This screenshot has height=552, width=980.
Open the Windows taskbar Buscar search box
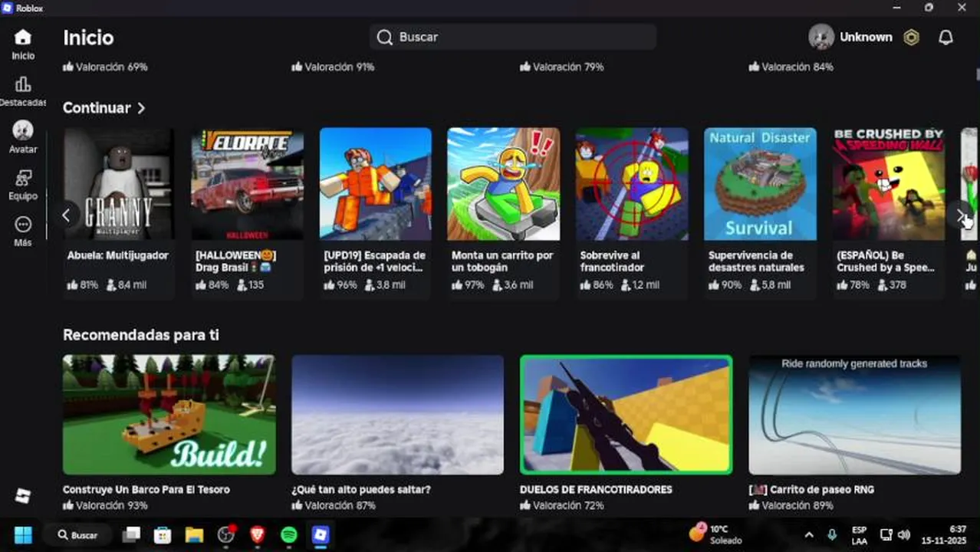point(77,534)
